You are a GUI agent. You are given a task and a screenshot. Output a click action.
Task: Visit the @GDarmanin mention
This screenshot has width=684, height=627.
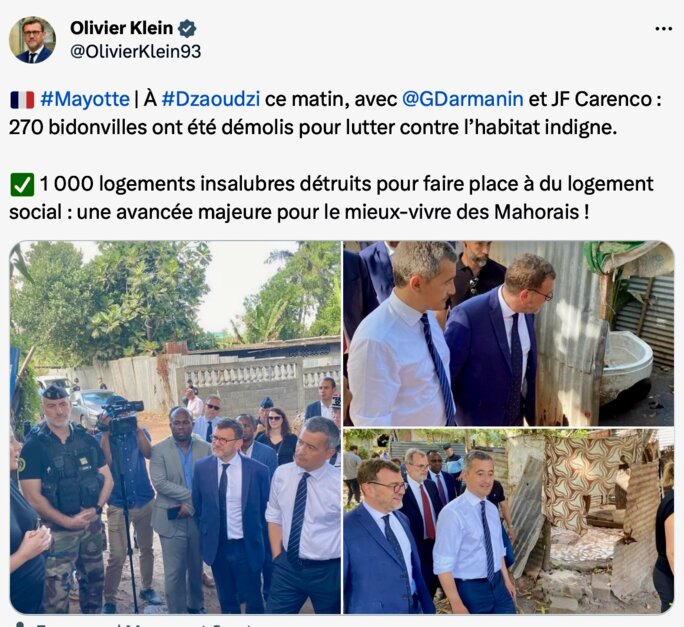[x=462, y=99]
